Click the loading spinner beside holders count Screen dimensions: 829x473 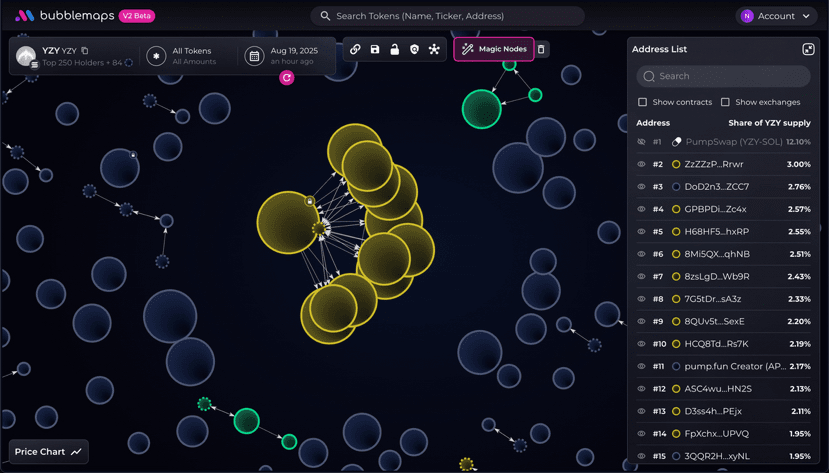[x=128, y=62]
